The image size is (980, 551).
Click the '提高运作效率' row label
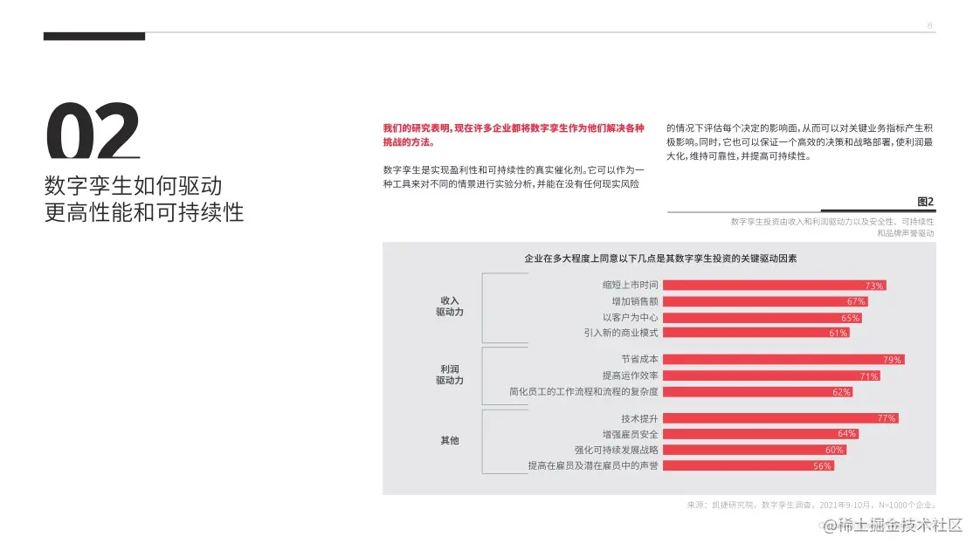630,375
